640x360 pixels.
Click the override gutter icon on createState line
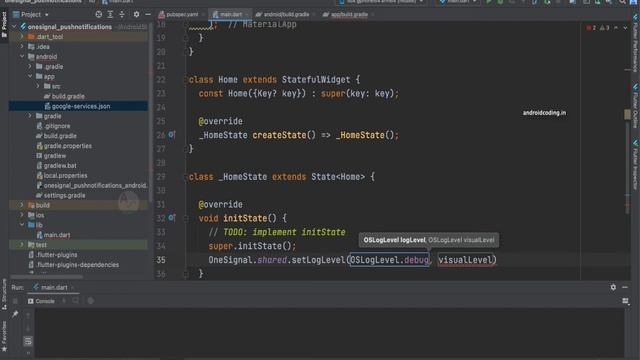click(172, 134)
